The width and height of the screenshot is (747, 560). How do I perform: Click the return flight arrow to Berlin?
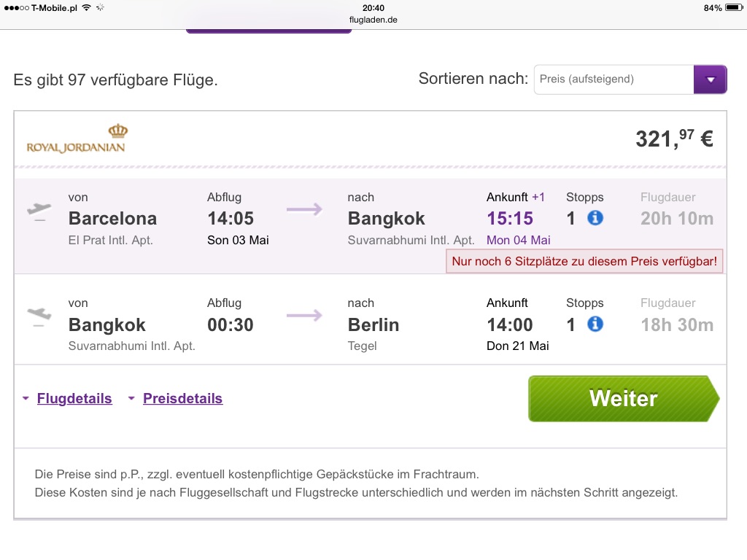304,315
